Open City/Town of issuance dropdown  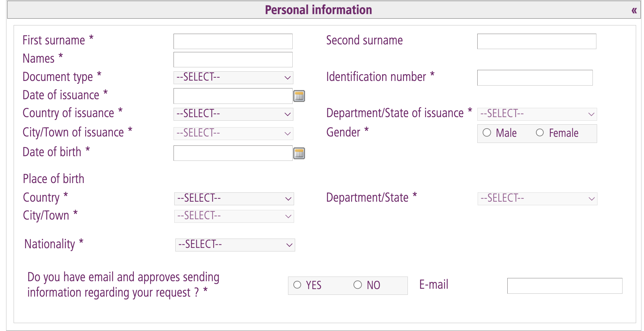coord(233,133)
